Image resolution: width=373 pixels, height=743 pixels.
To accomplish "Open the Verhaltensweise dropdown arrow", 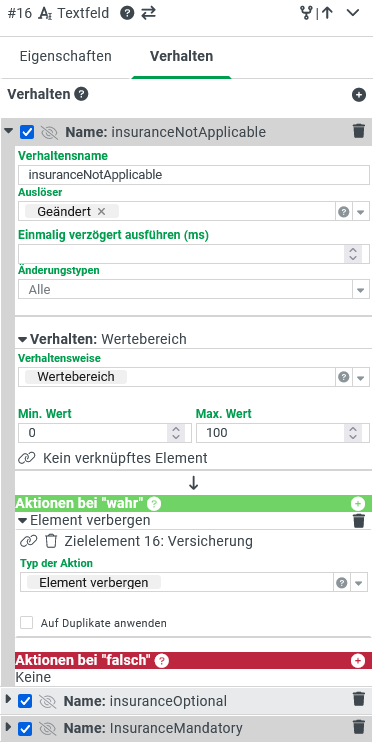I will [x=361, y=378].
